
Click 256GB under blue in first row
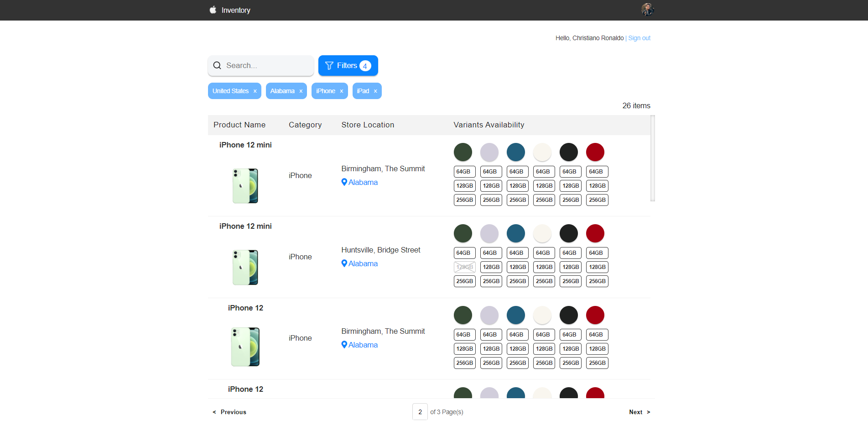(518, 200)
